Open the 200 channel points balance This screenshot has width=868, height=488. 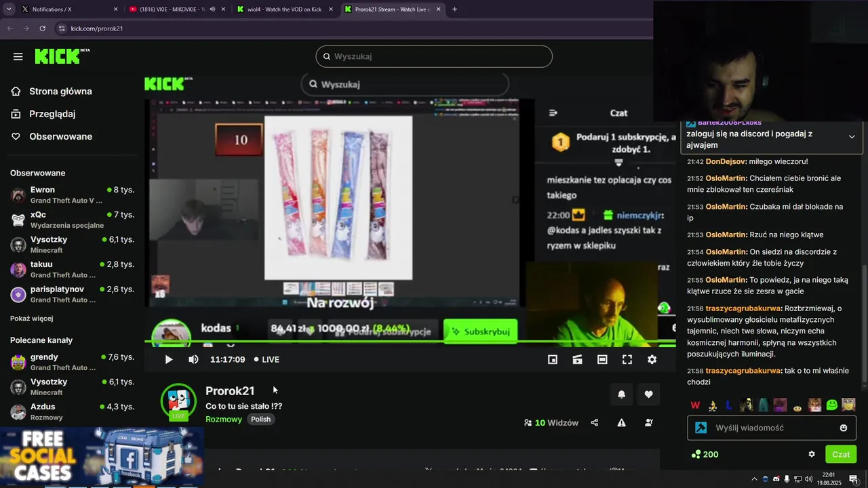click(705, 454)
